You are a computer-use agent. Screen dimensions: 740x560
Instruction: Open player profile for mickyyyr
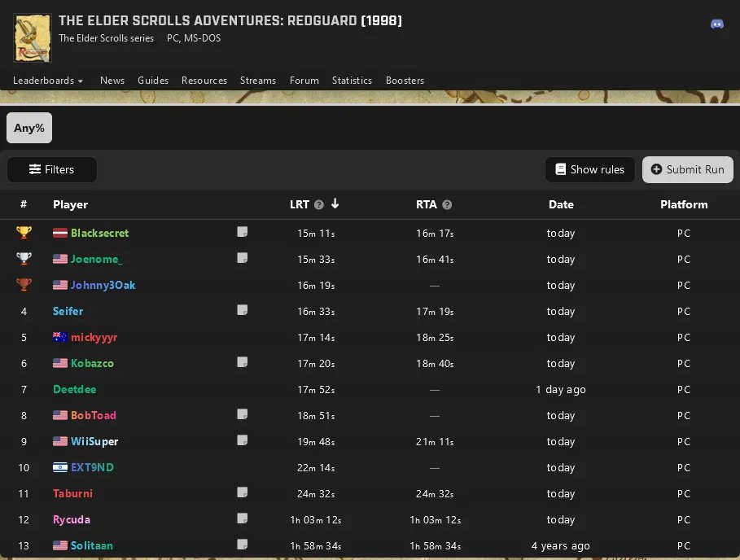94,337
